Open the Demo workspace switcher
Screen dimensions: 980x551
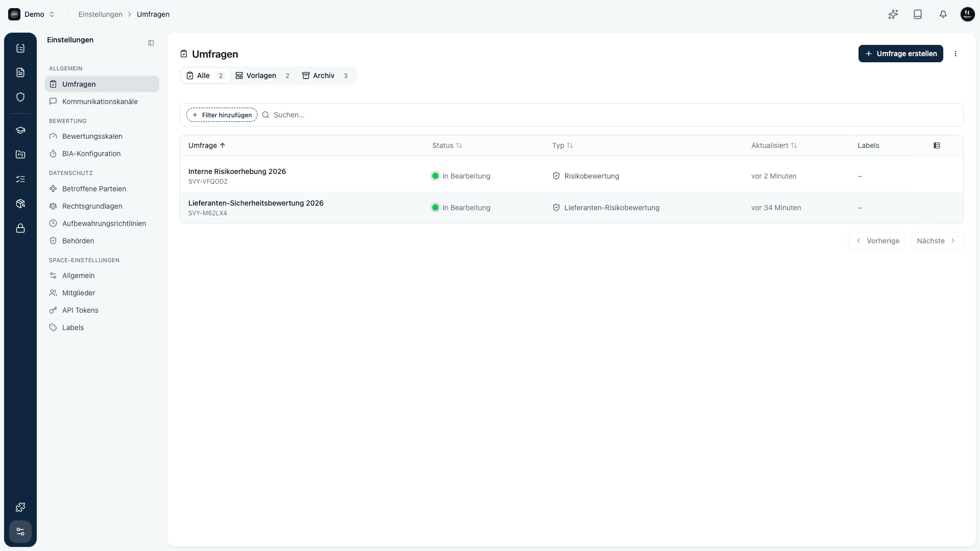32,14
